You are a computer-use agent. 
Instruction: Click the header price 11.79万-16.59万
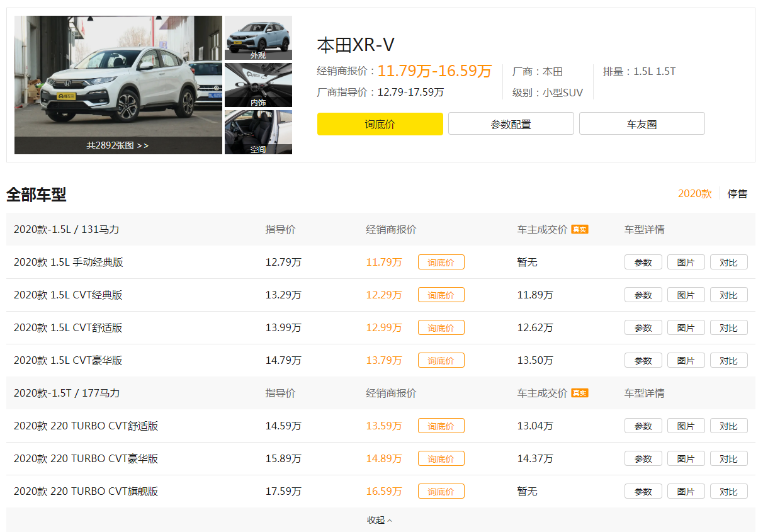[x=434, y=71]
